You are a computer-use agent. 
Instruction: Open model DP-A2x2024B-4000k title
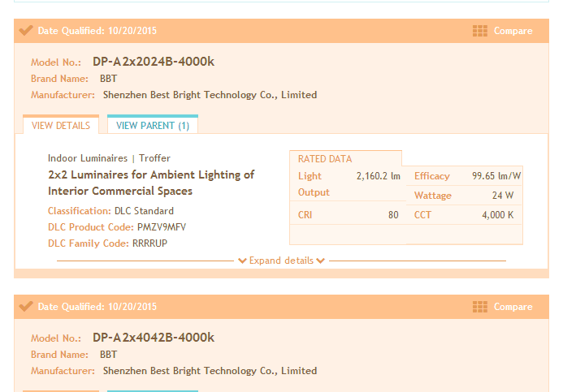pos(154,62)
